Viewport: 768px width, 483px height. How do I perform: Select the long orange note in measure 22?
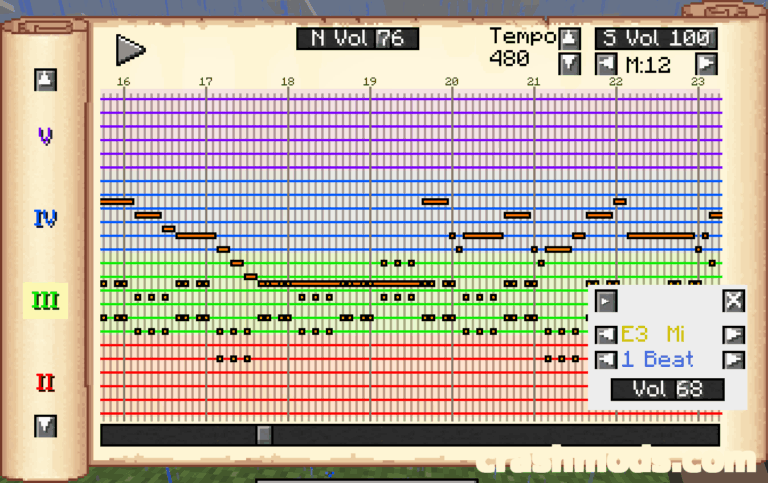(661, 236)
